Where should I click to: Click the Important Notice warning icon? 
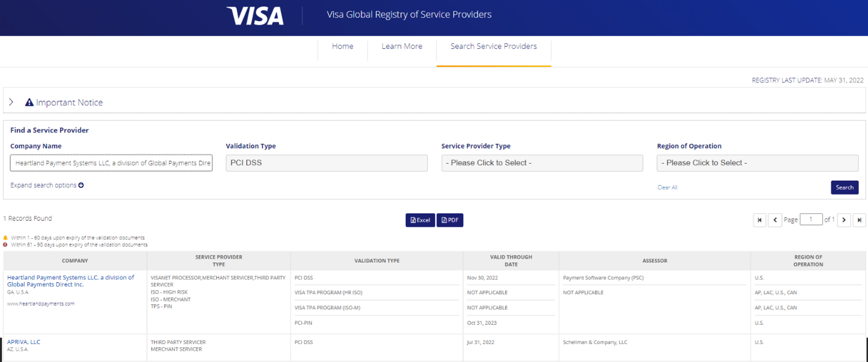(29, 102)
